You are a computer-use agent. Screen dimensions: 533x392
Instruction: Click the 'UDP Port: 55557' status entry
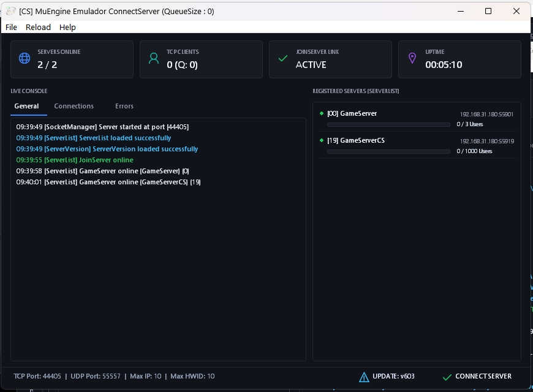96,376
